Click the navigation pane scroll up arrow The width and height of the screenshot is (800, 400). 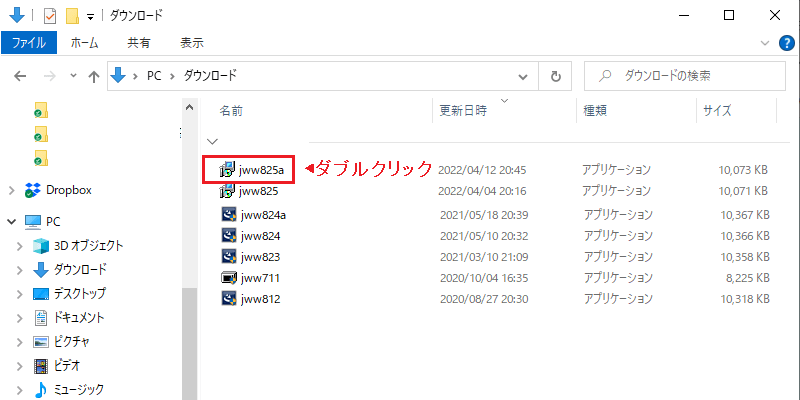coord(189,107)
